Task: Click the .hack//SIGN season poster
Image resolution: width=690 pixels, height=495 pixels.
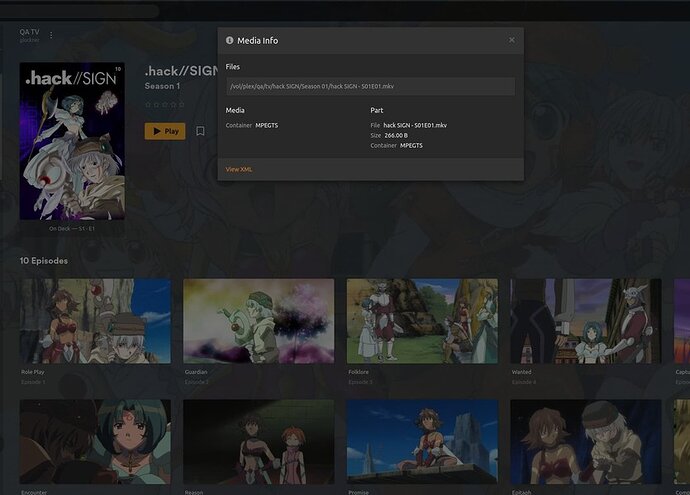Action: (72, 141)
